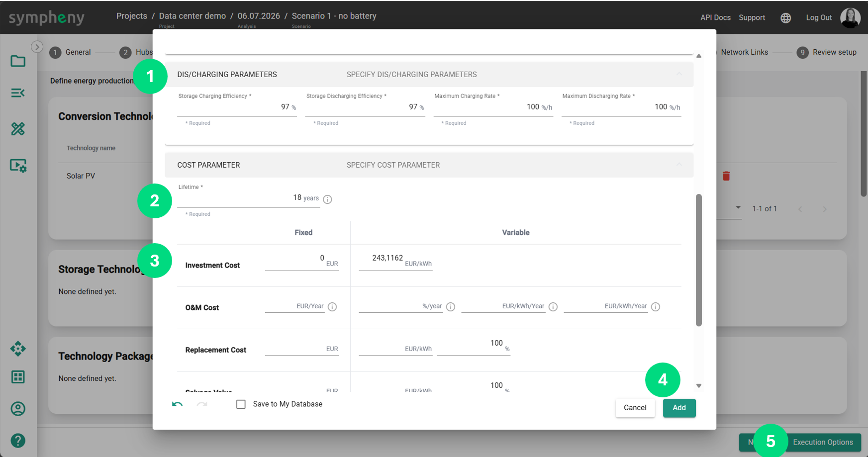Click the undo arrow icon in dialog
Screen dimensions: 868x457
[x=177, y=404]
